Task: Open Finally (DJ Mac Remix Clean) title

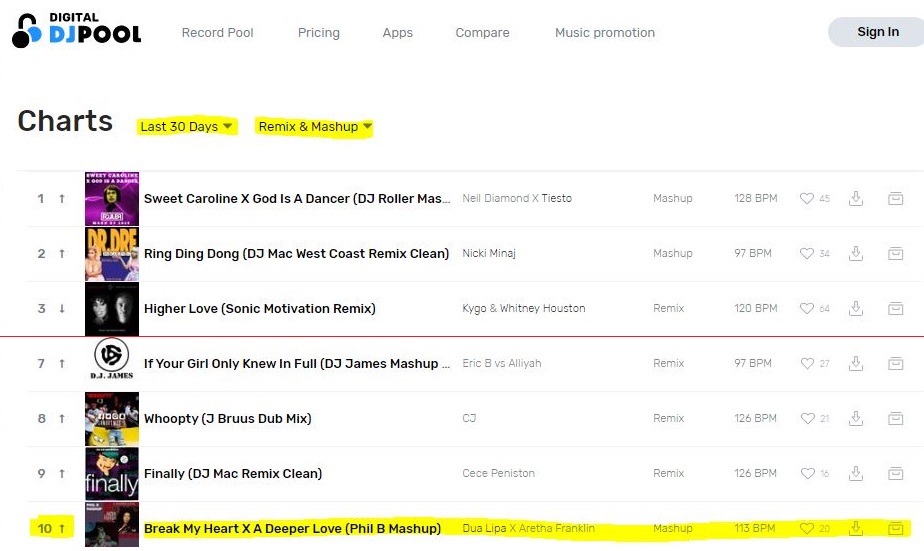Action: (x=233, y=473)
